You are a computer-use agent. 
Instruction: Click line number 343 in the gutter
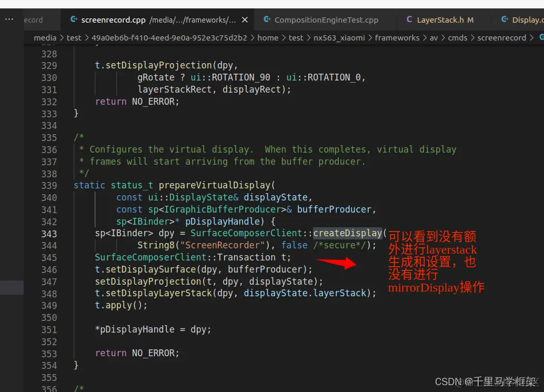click(x=49, y=234)
